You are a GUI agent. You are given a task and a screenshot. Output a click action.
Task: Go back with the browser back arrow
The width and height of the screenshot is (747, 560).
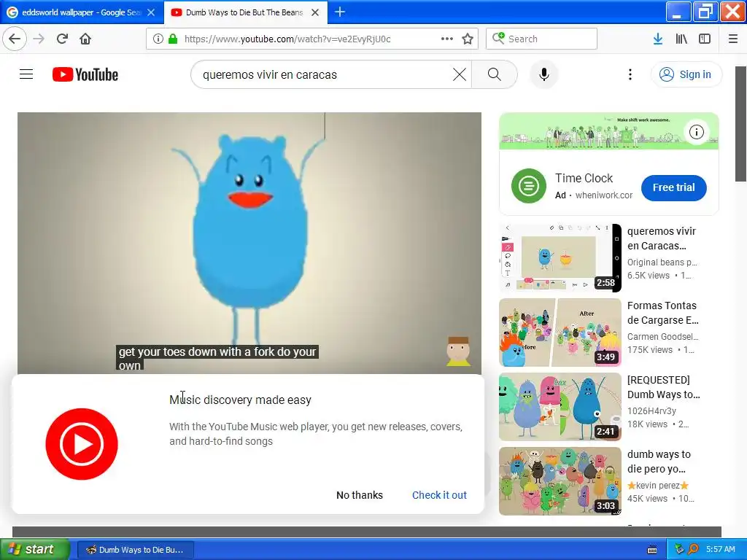click(x=15, y=39)
